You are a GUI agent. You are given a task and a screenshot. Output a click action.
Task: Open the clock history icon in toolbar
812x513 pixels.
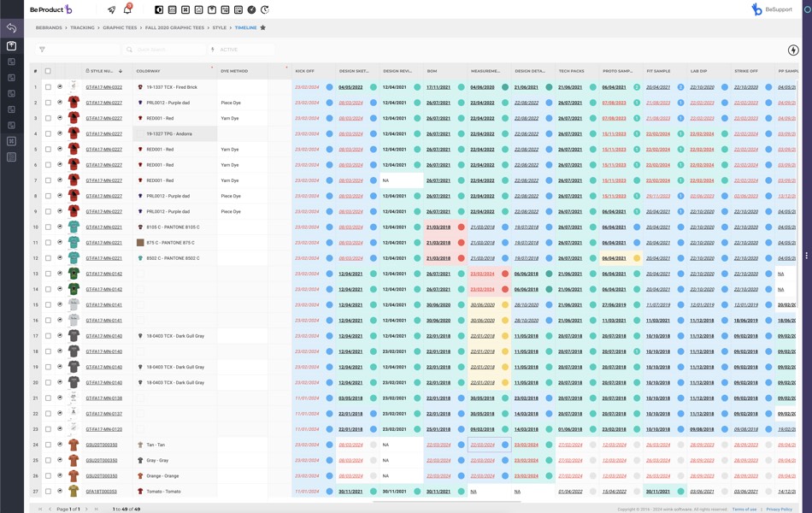pyautogui.click(x=265, y=9)
